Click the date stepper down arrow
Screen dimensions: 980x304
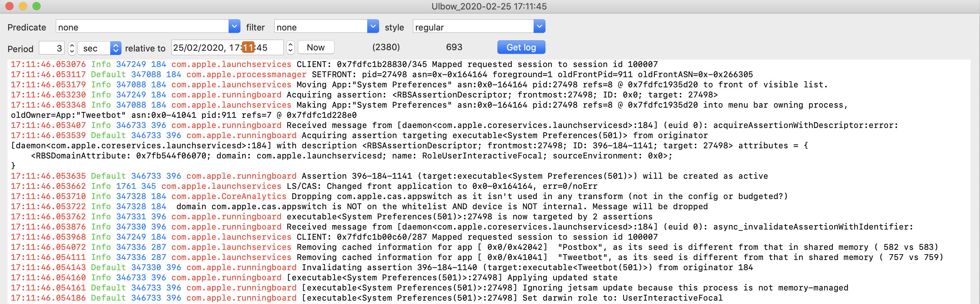tap(290, 51)
